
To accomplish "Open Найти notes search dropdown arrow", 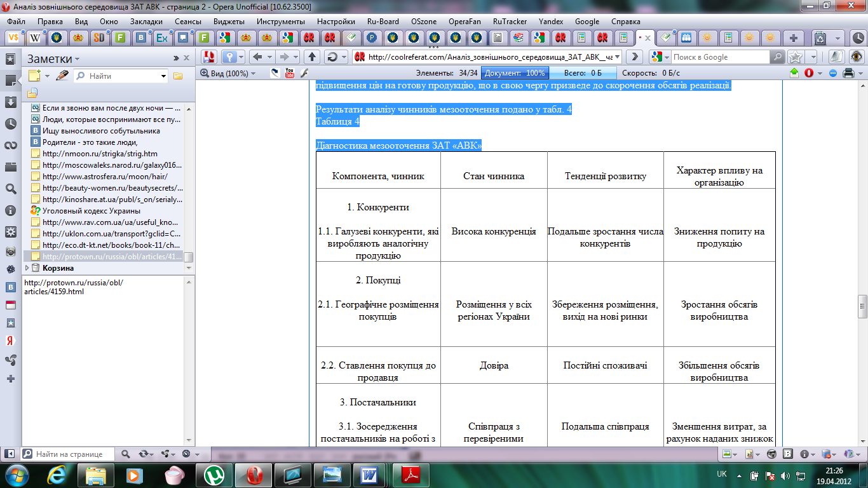I will [163, 76].
